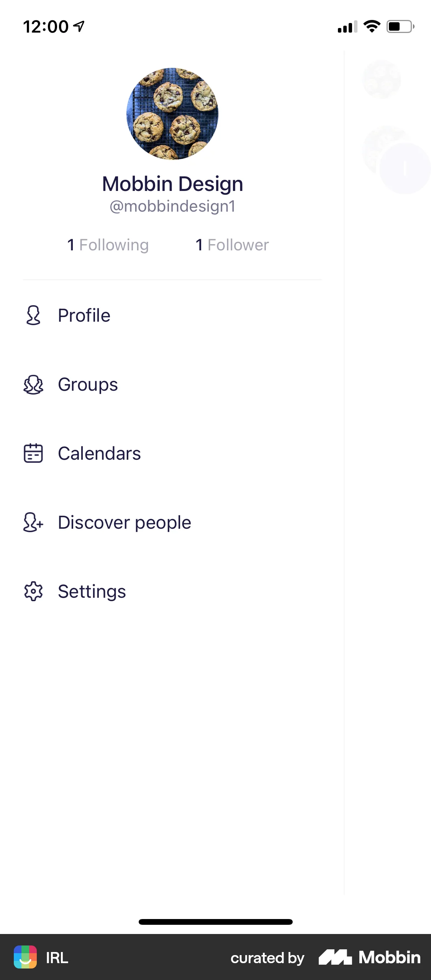This screenshot has width=431, height=980.
Task: Tap the @mobbindesign1 username
Action: click(x=172, y=206)
